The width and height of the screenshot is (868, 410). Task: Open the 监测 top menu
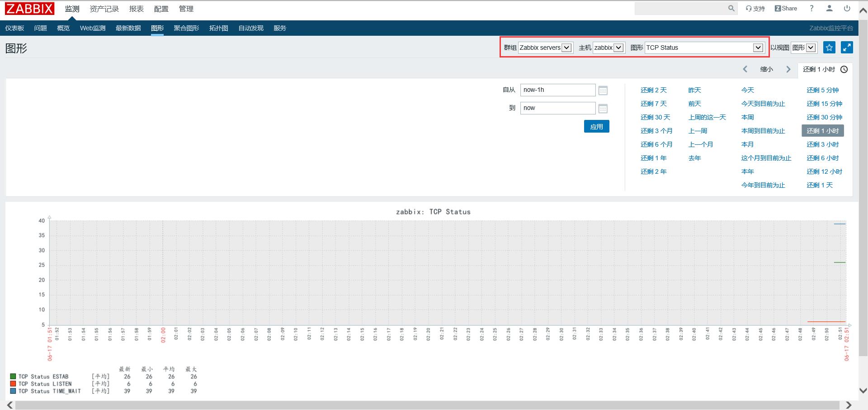[72, 9]
